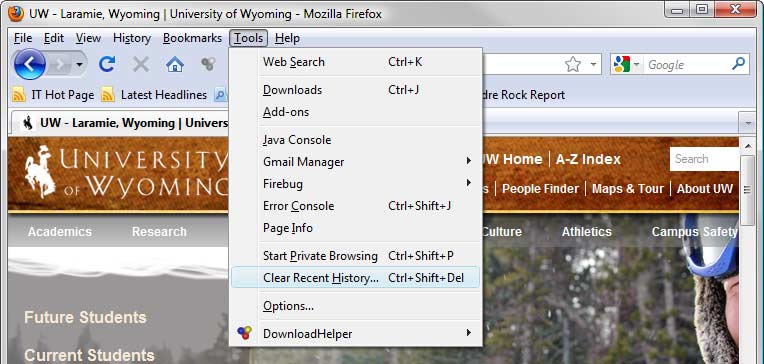Open the Help menu
Viewport: 764px width, 364px height.
coord(287,38)
